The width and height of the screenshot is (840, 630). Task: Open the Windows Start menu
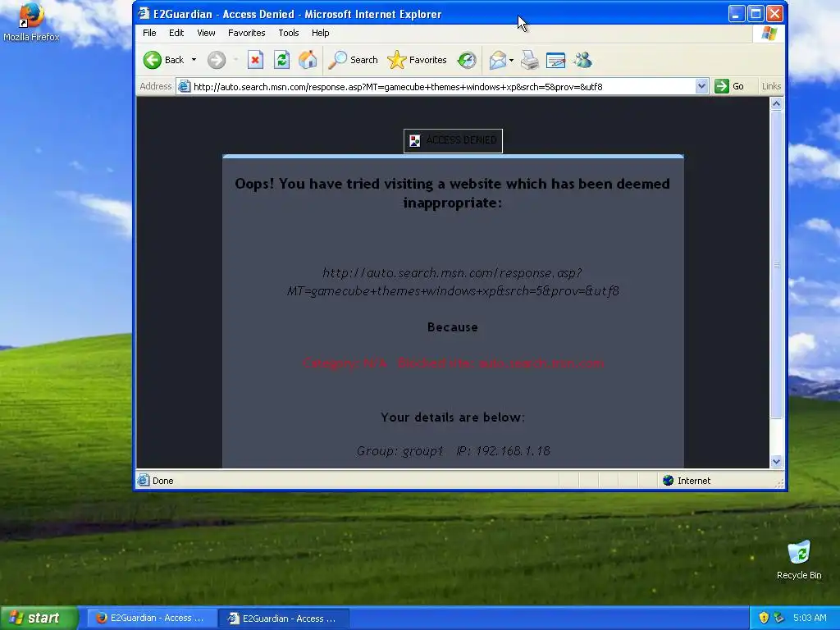[x=39, y=618]
